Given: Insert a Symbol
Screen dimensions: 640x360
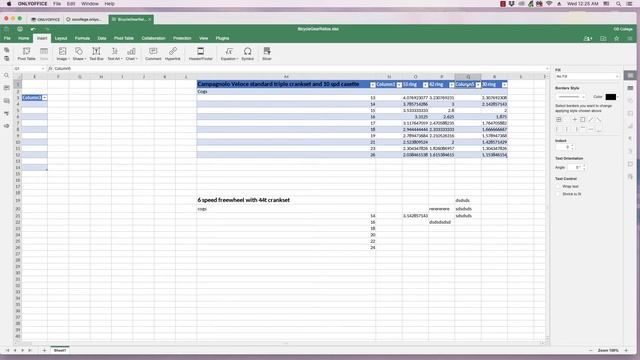Looking at the screenshot, I should (x=247, y=53).
